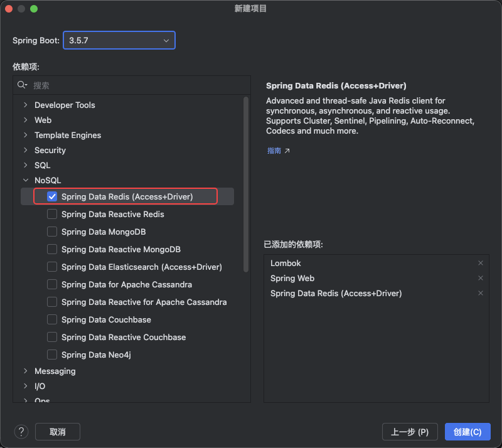This screenshot has height=448, width=502.
Task: Click the 创建(C) create button
Action: point(467,432)
